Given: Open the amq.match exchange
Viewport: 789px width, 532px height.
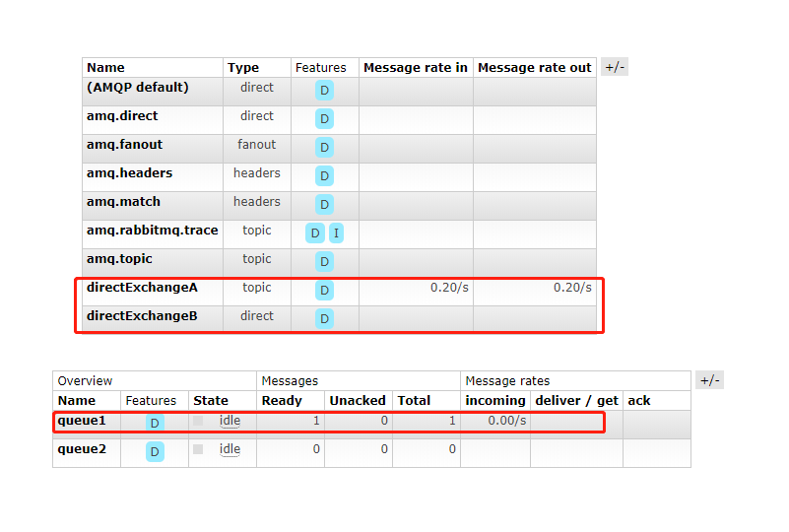Looking at the screenshot, I should [x=123, y=201].
